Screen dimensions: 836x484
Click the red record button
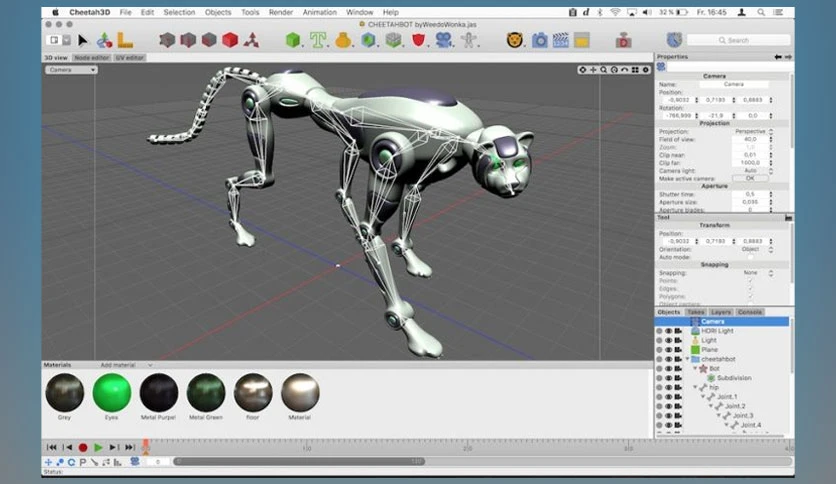click(x=83, y=448)
